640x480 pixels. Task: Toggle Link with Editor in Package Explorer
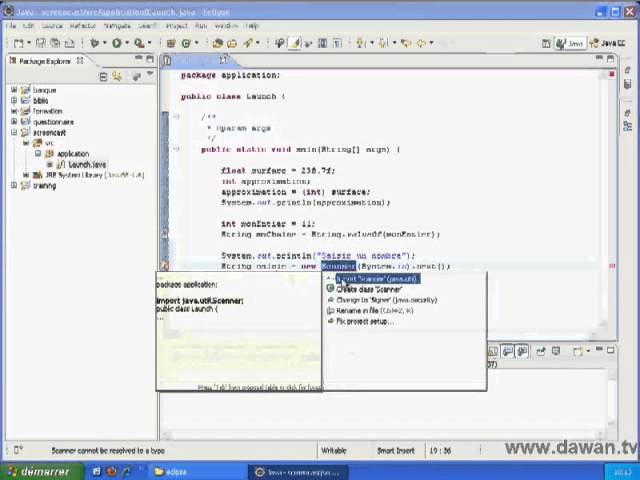click(118, 76)
